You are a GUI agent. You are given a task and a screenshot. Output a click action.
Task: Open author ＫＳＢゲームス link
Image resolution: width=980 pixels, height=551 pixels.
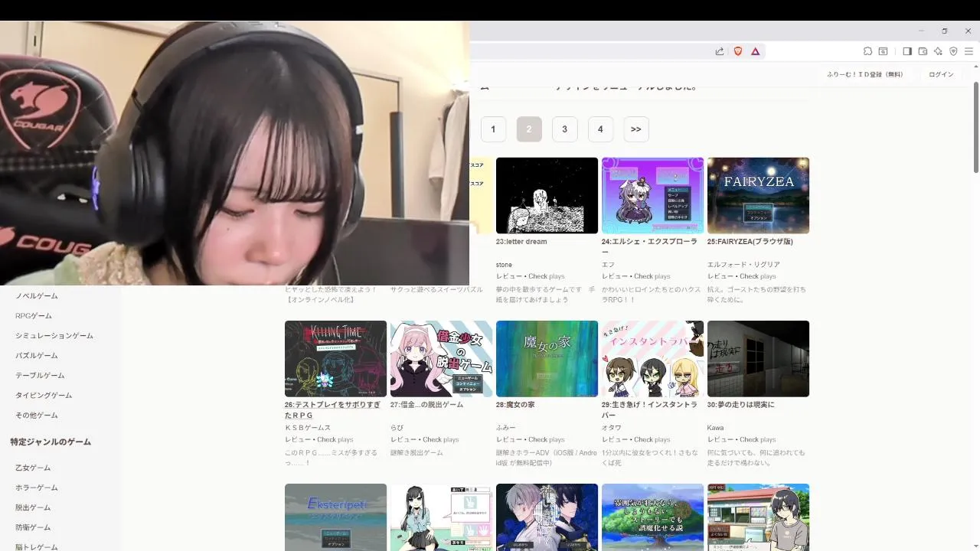tap(308, 428)
